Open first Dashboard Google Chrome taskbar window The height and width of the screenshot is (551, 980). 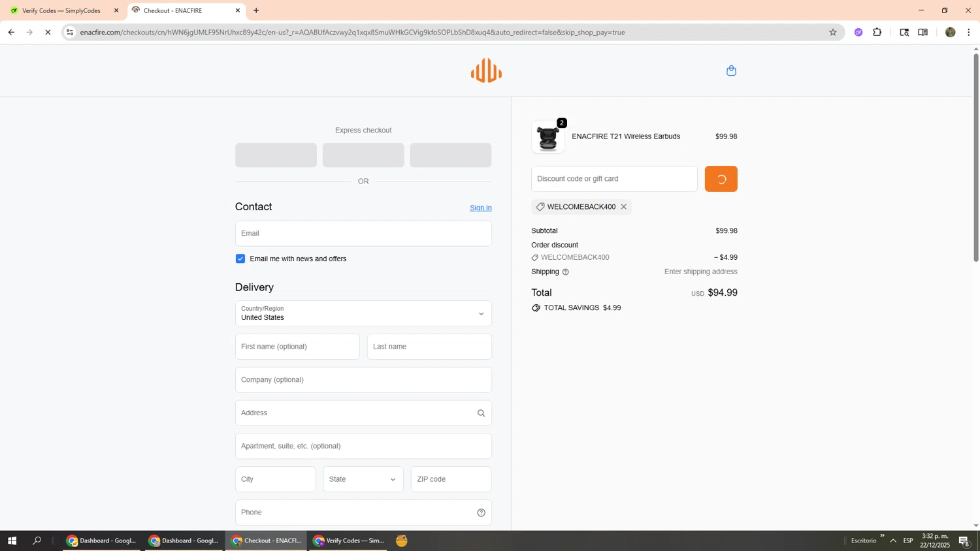[x=101, y=541]
